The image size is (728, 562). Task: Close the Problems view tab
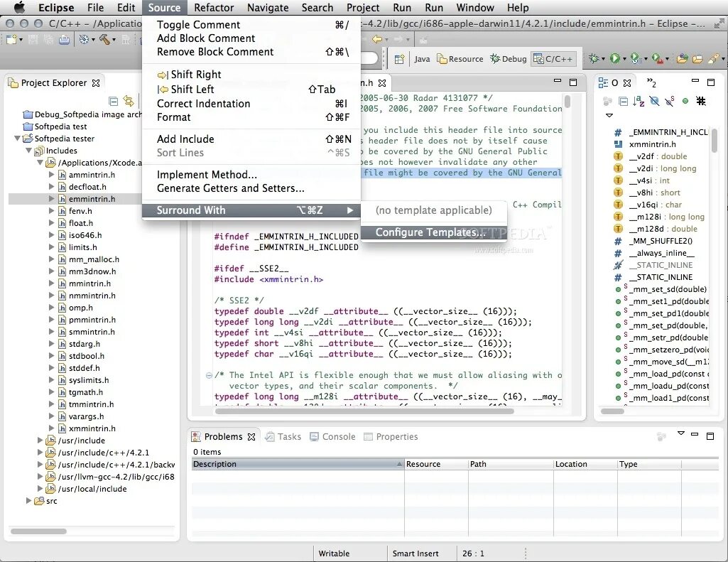tap(251, 437)
